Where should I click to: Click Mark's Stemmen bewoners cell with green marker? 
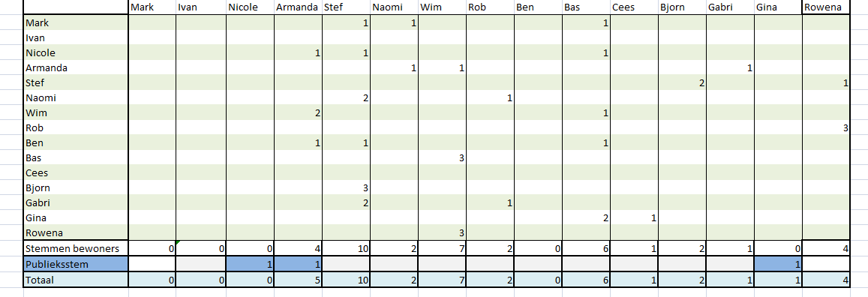pos(152,247)
